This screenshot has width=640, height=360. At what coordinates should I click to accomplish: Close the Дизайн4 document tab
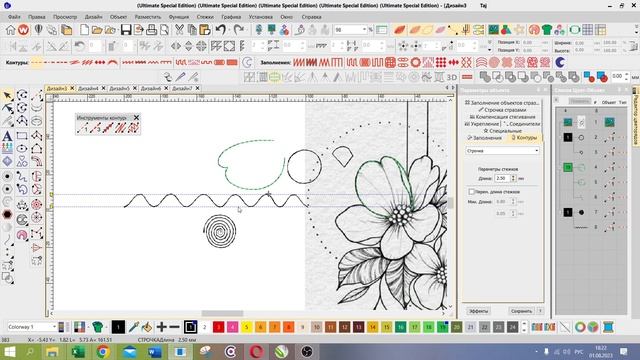104,88
